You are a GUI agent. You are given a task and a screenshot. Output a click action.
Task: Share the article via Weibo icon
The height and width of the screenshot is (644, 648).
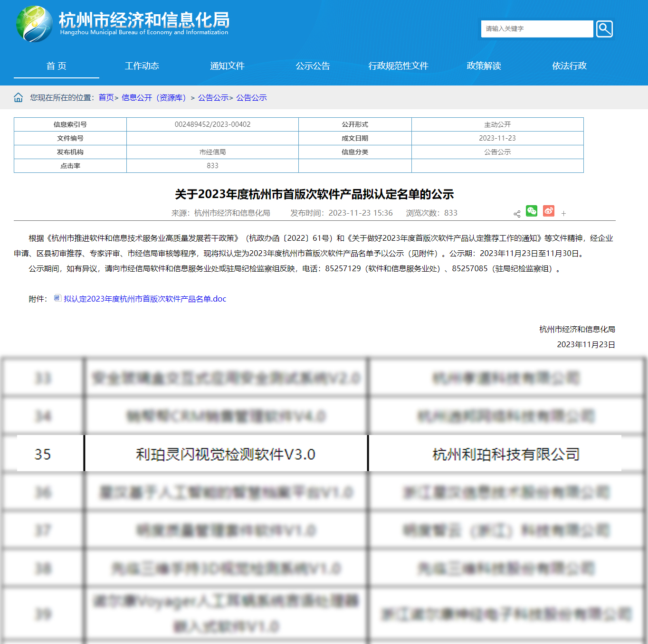point(549,211)
